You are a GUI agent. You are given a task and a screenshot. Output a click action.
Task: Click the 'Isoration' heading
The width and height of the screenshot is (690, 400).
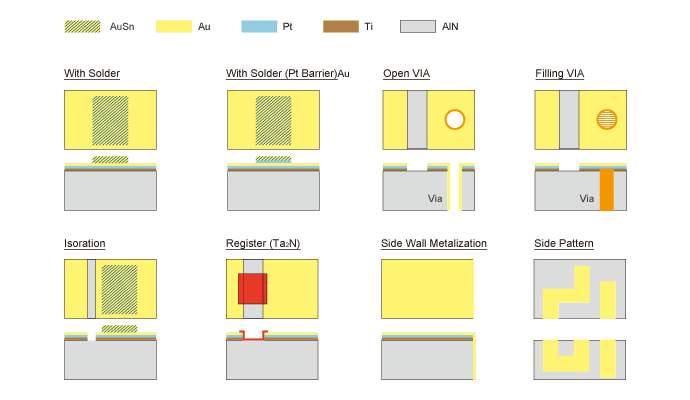[x=85, y=244]
